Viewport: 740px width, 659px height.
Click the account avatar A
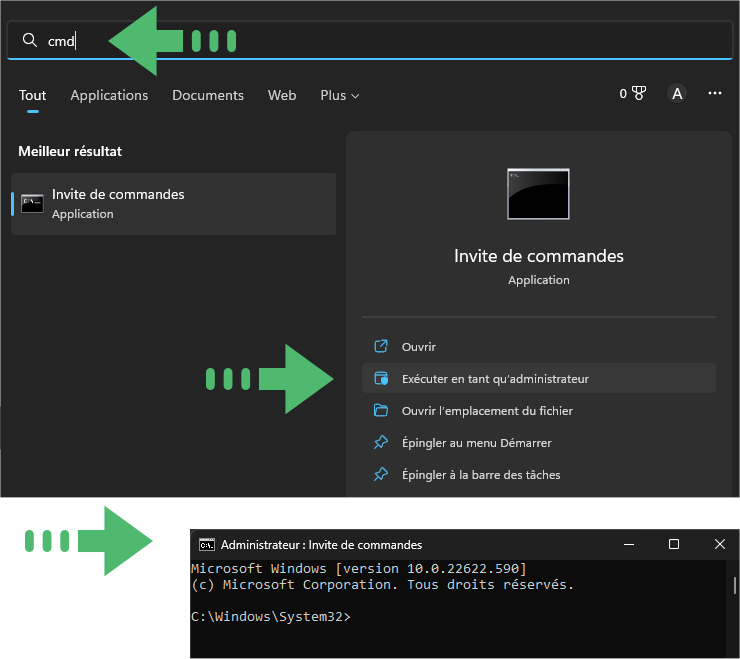tap(677, 93)
